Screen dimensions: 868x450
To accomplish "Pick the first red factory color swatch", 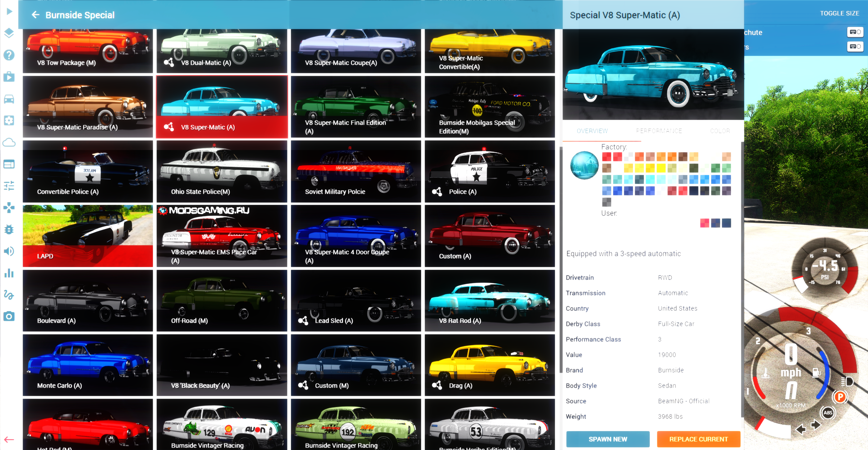I will [x=606, y=157].
